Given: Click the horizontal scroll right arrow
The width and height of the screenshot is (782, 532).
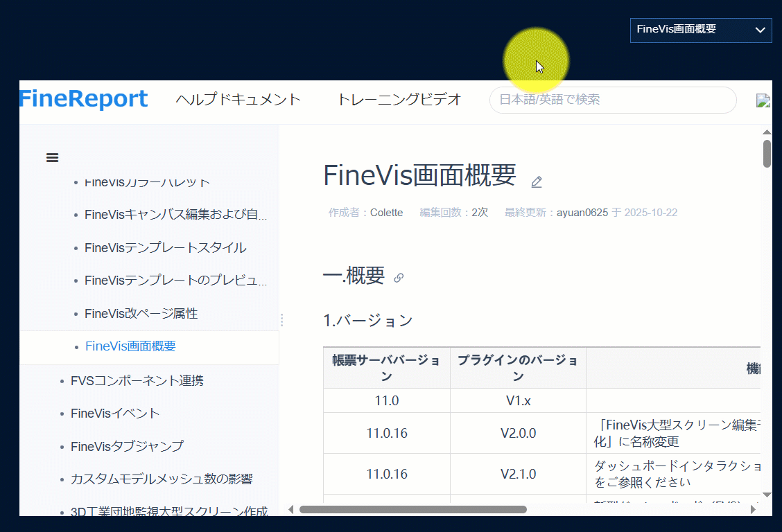Looking at the screenshot, I should click(753, 510).
